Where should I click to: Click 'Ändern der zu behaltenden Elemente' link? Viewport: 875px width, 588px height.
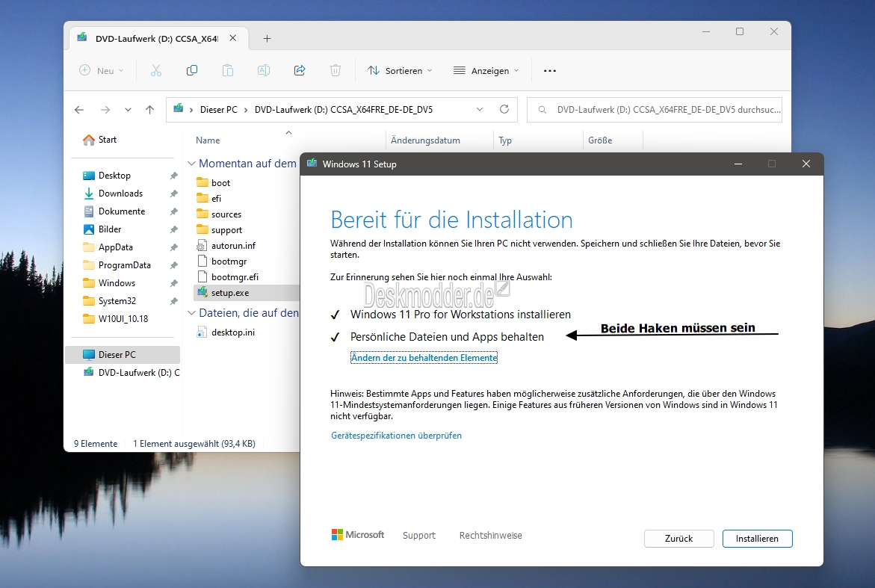[424, 358]
